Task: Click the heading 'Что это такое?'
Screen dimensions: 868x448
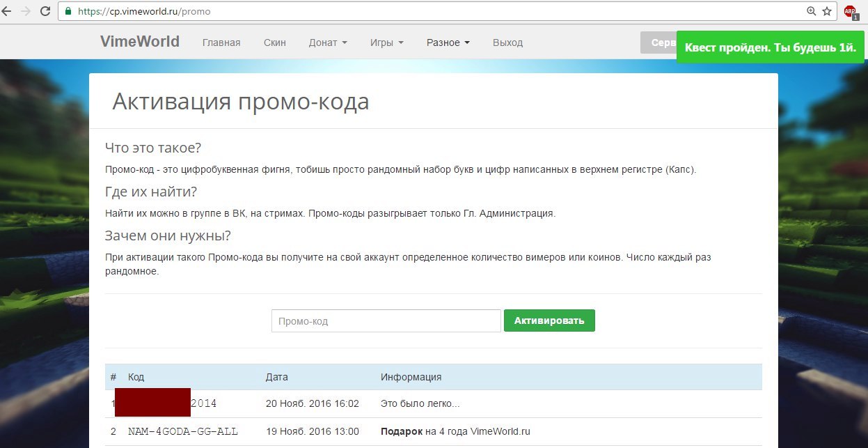Action: tap(153, 148)
